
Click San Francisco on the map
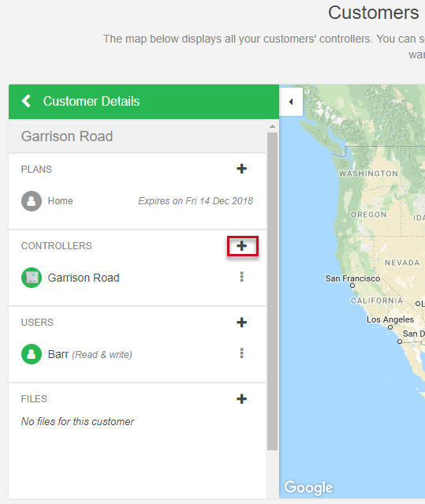352,278
